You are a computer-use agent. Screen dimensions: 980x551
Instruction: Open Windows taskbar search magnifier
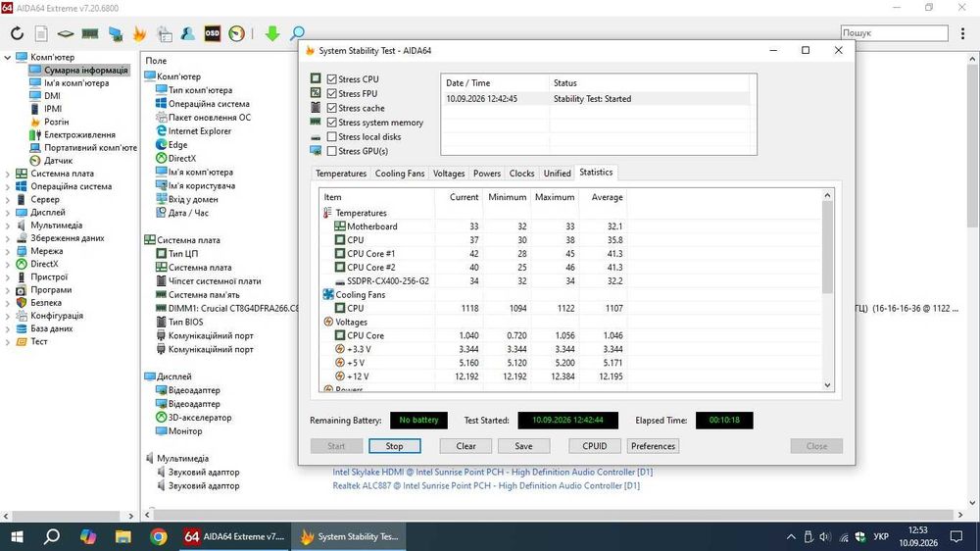coord(52,536)
